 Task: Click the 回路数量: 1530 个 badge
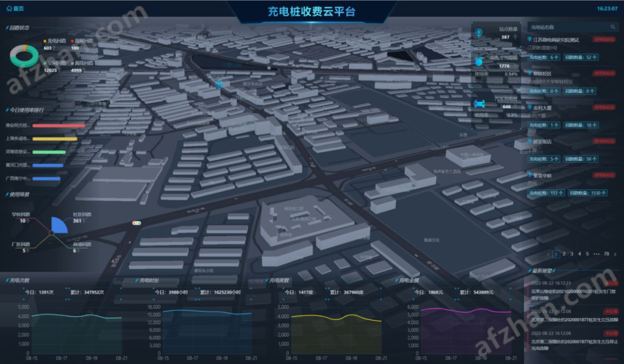[x=588, y=193]
